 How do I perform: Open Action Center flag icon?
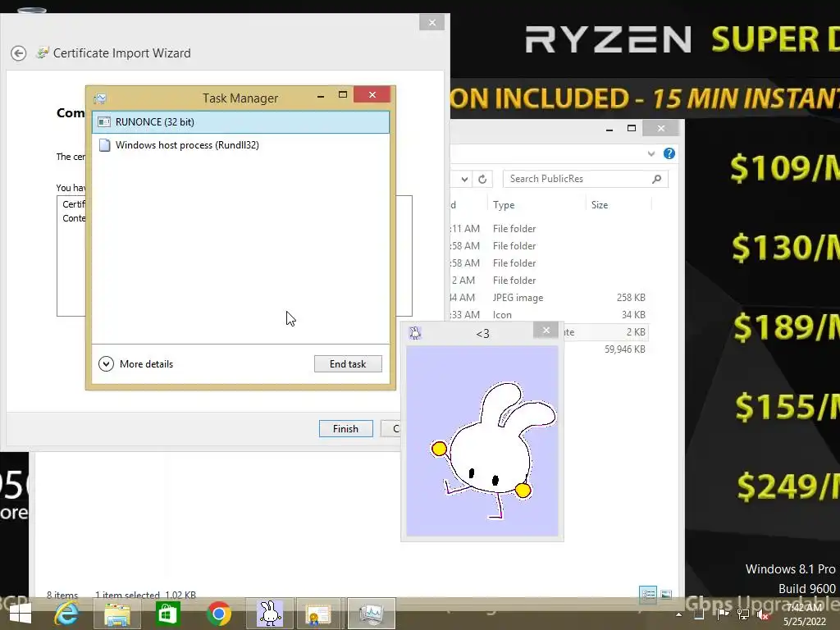pos(722,614)
